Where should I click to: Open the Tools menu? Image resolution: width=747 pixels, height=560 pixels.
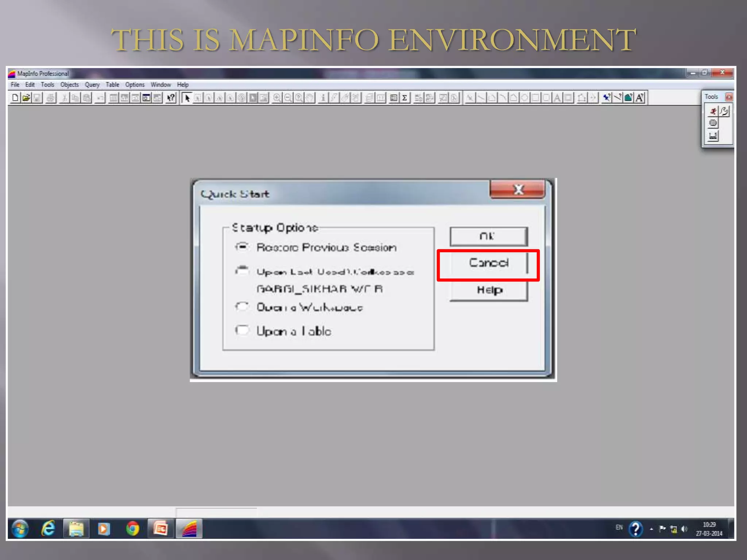pyautogui.click(x=47, y=85)
